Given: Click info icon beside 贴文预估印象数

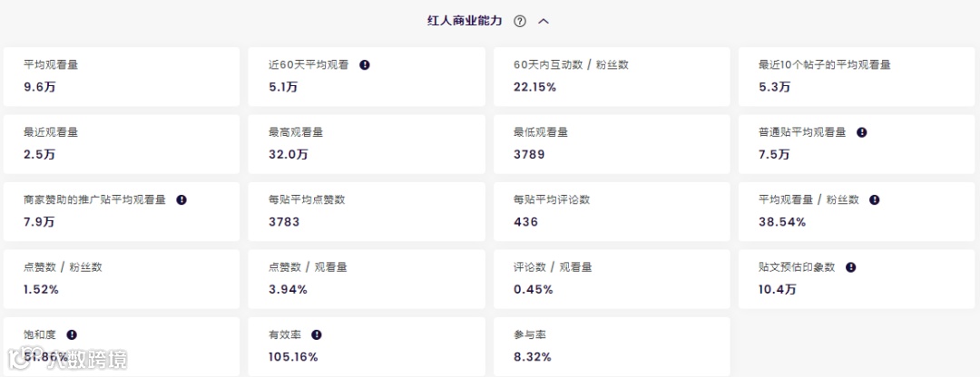Looking at the screenshot, I should (850, 267).
